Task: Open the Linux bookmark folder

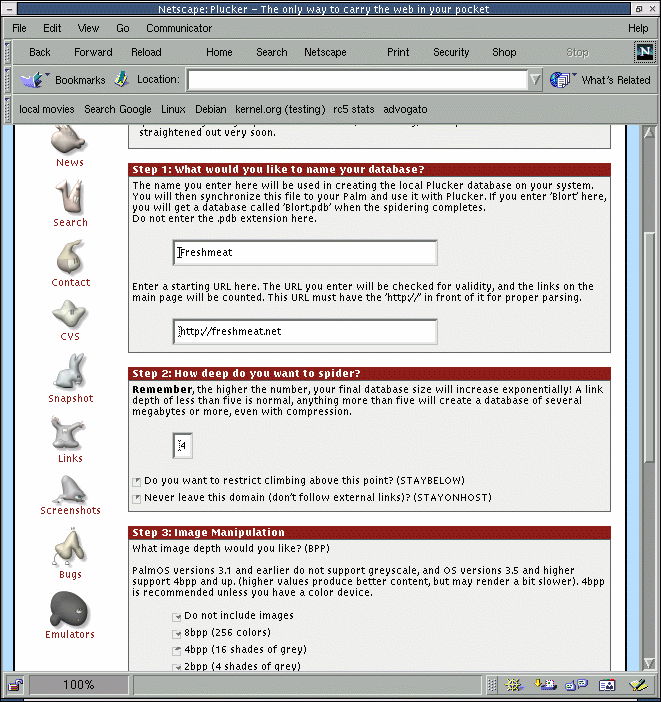Action: [173, 109]
